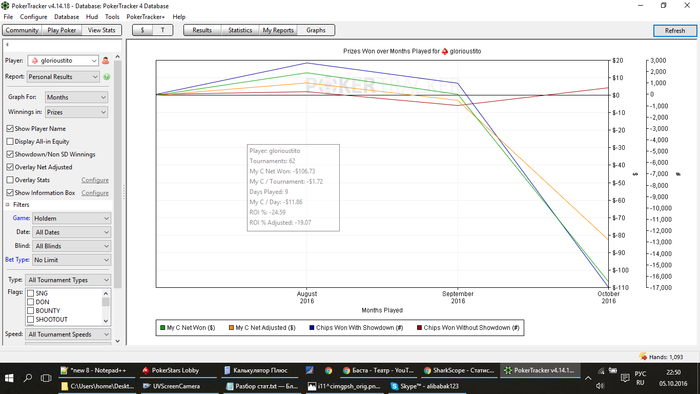Click the View Stats button

(101, 30)
